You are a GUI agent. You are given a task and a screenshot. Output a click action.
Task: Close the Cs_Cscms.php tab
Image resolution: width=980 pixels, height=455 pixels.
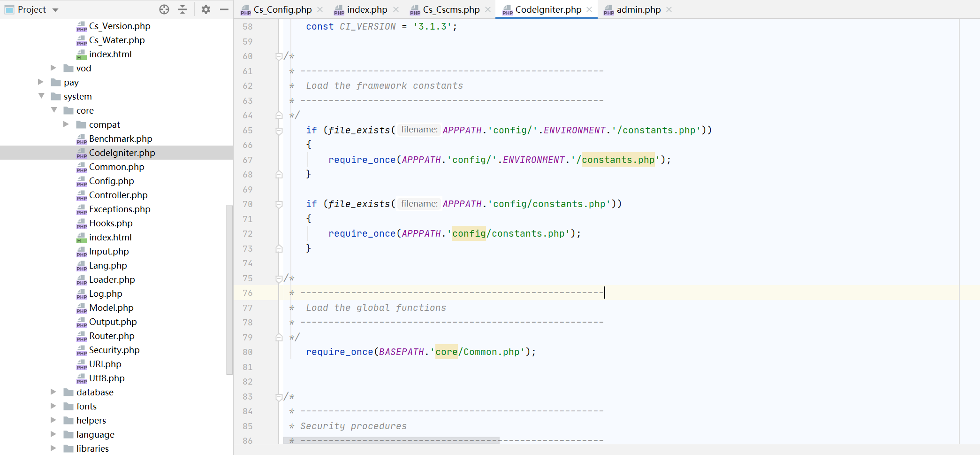pyautogui.click(x=488, y=9)
